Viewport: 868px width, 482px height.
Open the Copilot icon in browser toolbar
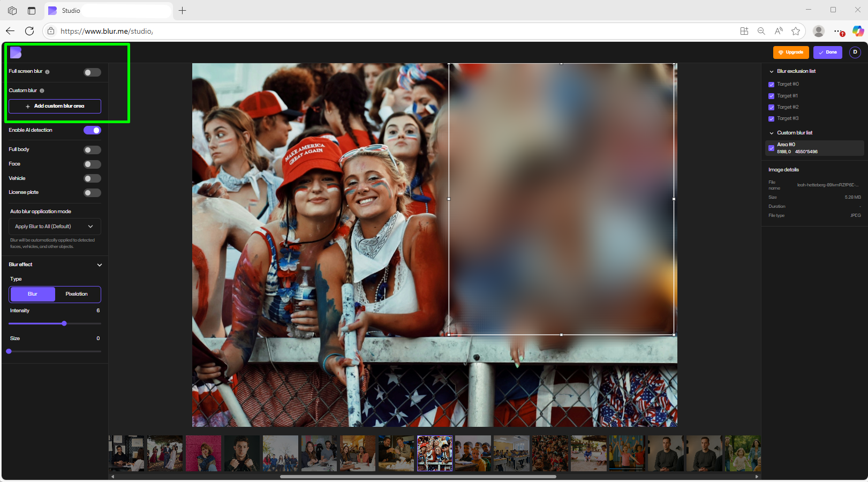click(858, 31)
